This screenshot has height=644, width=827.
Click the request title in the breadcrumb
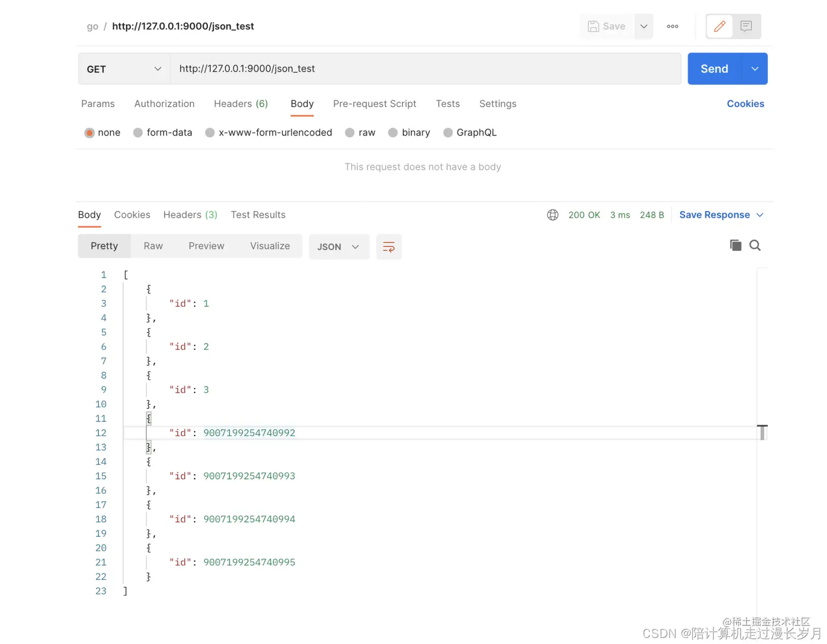183,26
